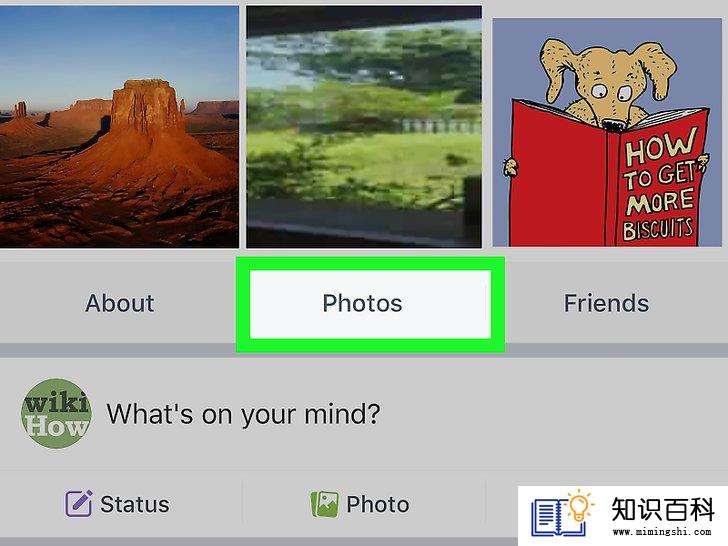Screen dimensions: 728x546
Task: Click the red biscuits book cover
Action: point(610,176)
